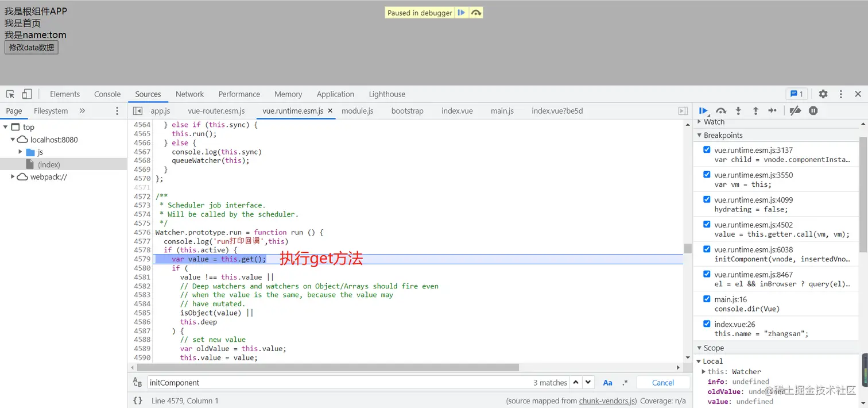
Task: Collapse the Scope section
Action: pyautogui.click(x=699, y=348)
